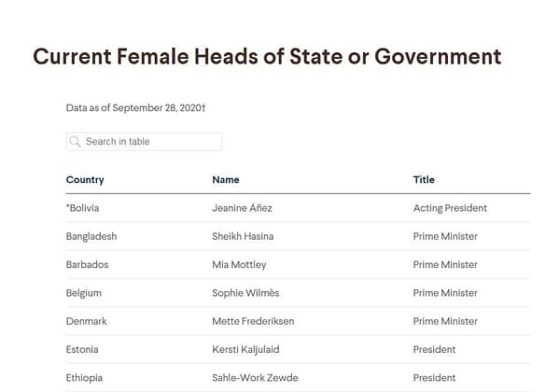Image resolution: width=560 pixels, height=392 pixels.
Task: Select the Jeanine Áñez name cell
Action: click(x=242, y=208)
